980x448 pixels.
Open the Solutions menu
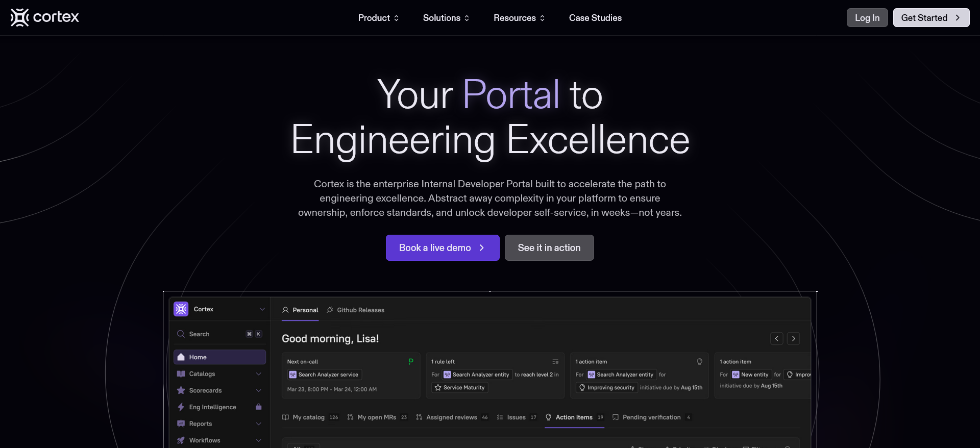click(446, 18)
